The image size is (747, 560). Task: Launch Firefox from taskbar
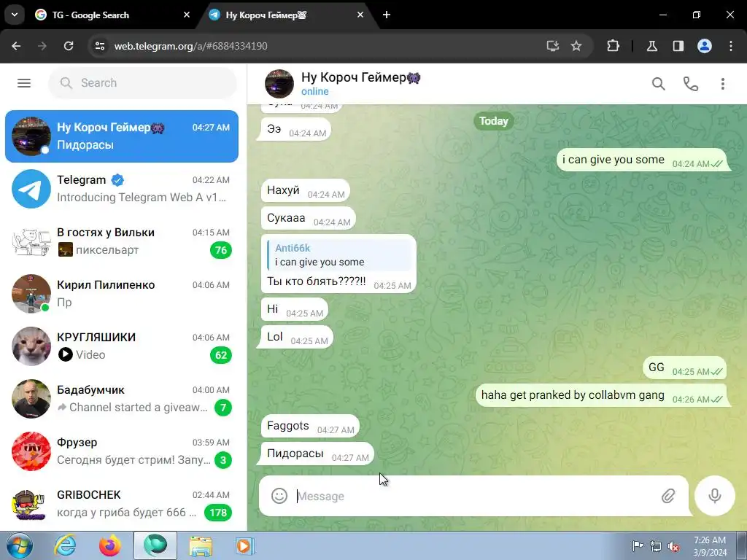point(109,545)
